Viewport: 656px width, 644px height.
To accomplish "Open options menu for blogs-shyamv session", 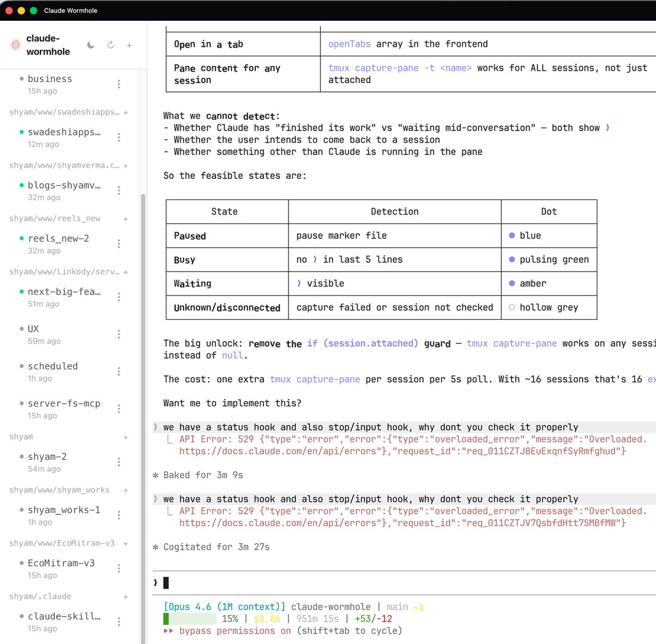I will tap(119, 191).
